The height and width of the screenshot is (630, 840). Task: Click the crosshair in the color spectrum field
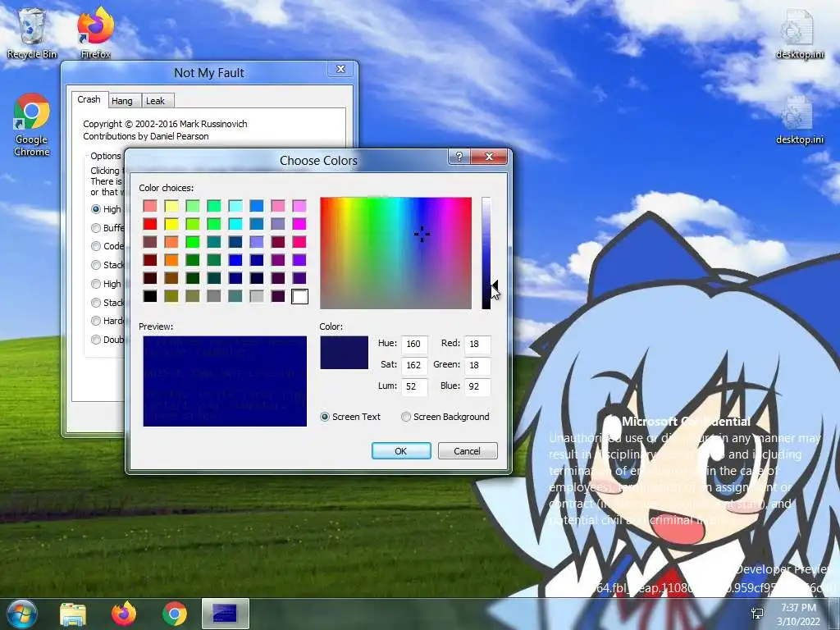coord(422,234)
